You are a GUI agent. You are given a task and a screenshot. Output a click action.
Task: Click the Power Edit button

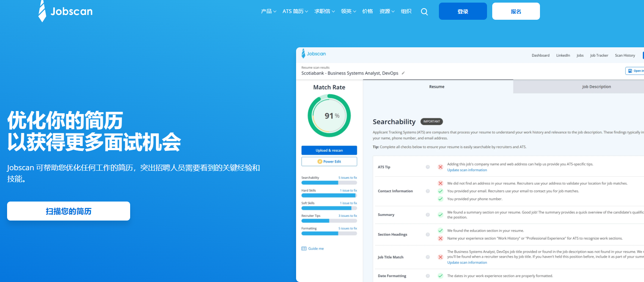click(329, 162)
